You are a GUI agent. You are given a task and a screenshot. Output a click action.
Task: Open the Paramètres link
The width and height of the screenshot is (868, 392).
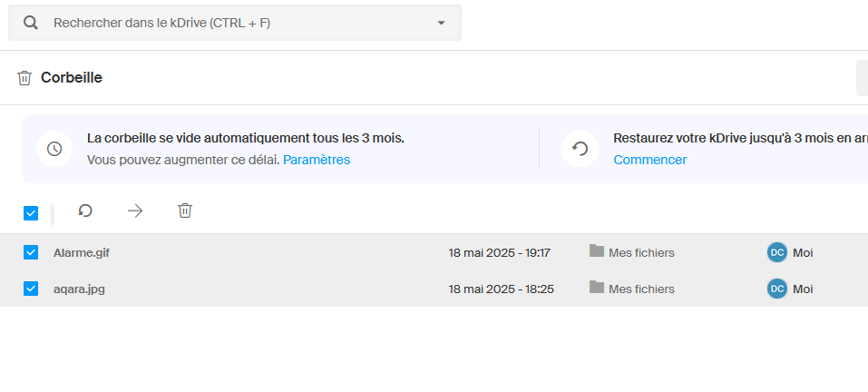(317, 160)
